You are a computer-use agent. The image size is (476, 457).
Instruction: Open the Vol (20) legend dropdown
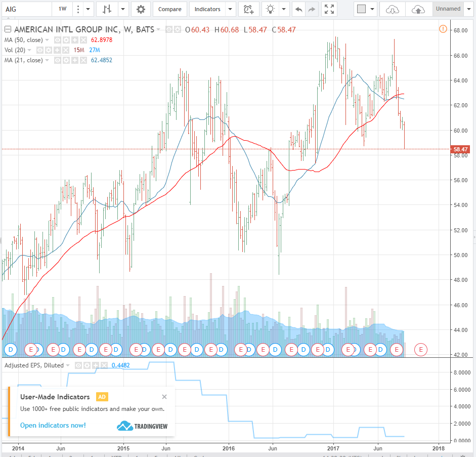[x=29, y=50]
